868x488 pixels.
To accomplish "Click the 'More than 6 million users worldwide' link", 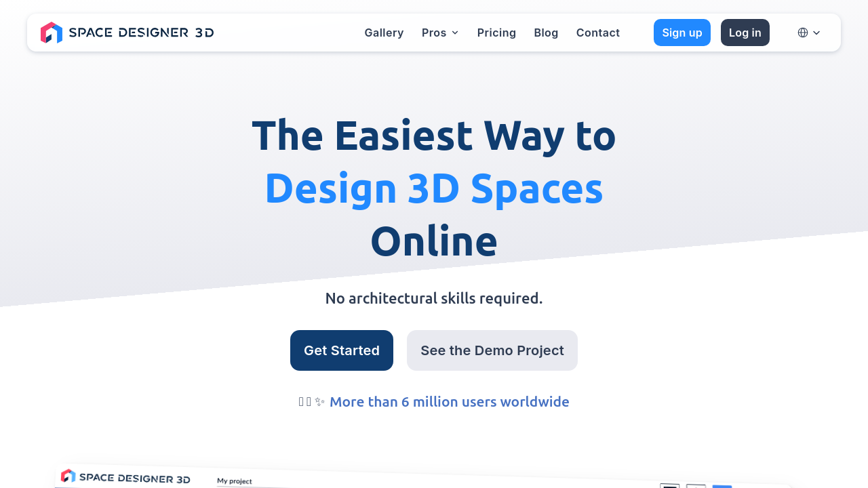I will (x=449, y=402).
